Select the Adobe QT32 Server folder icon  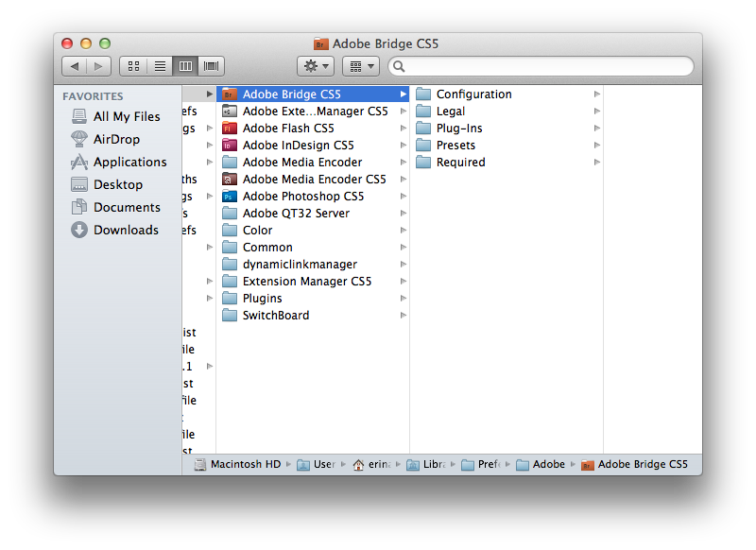[230, 213]
